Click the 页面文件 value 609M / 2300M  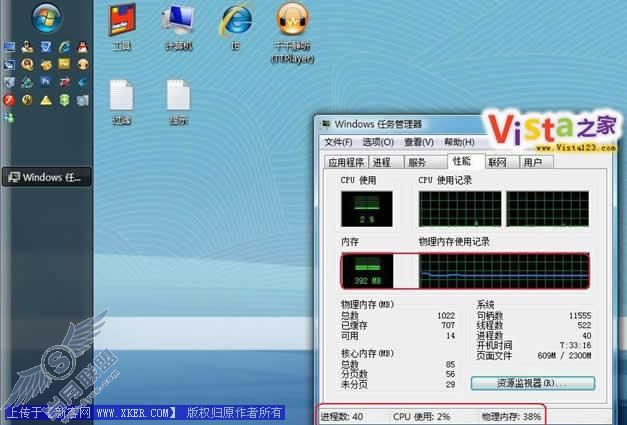click(564, 355)
